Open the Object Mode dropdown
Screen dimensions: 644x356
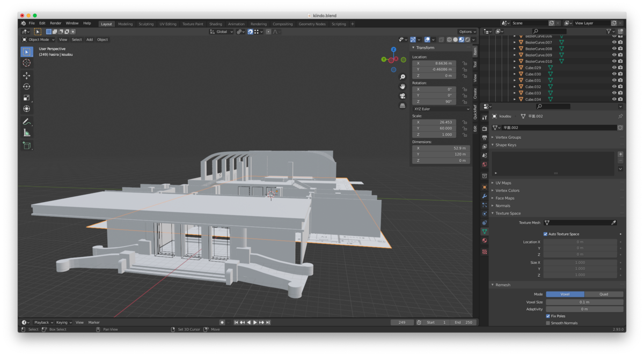(38, 40)
